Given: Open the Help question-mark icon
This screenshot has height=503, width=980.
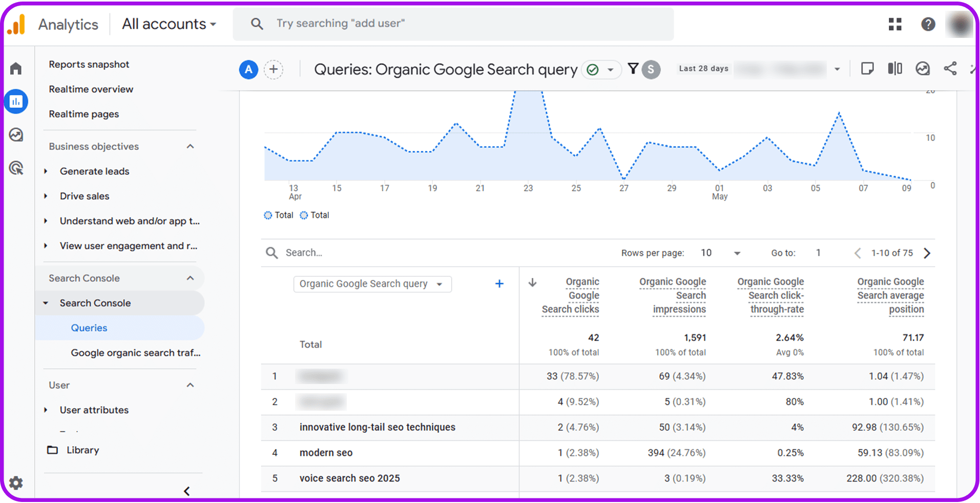Looking at the screenshot, I should (928, 24).
